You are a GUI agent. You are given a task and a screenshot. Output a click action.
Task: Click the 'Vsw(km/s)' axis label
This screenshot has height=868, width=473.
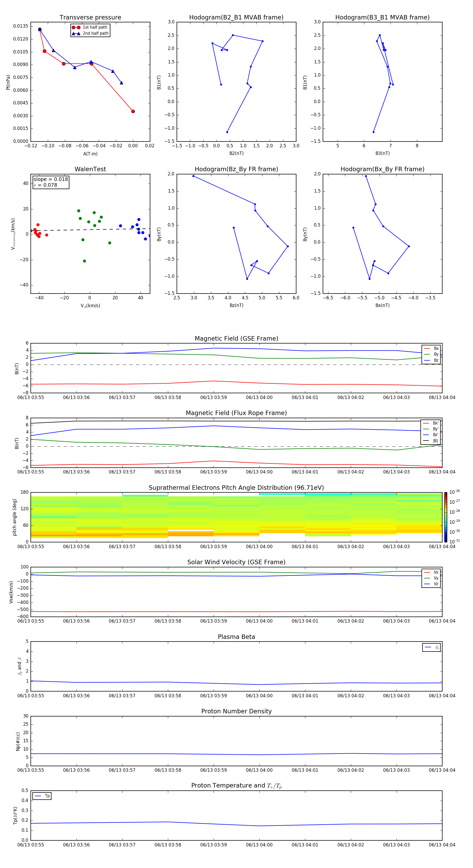point(11,592)
